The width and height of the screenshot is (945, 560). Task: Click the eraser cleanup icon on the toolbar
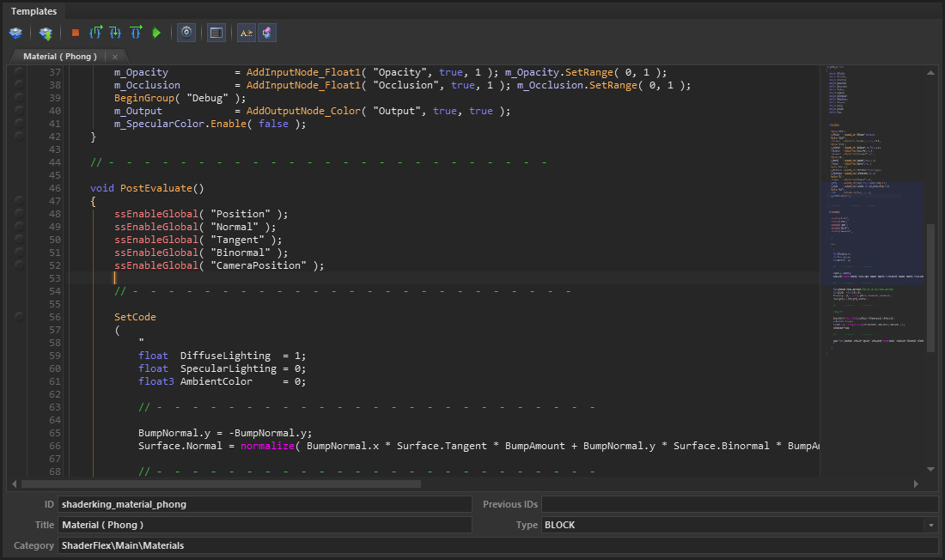[x=266, y=33]
